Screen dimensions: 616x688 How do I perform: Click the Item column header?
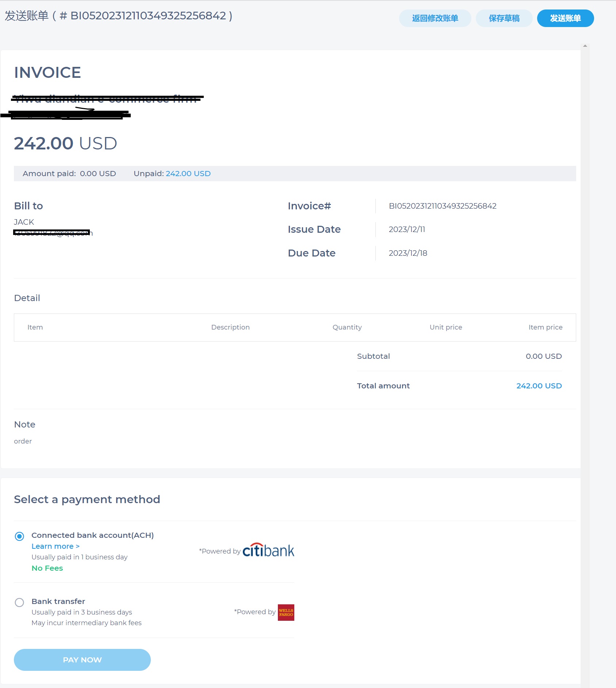pyautogui.click(x=35, y=327)
